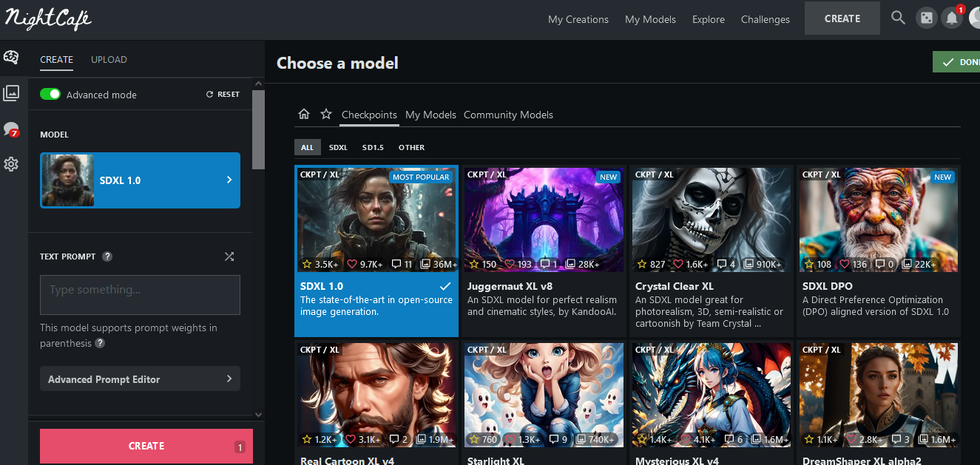Open My Creations in top navigation

pyautogui.click(x=578, y=19)
